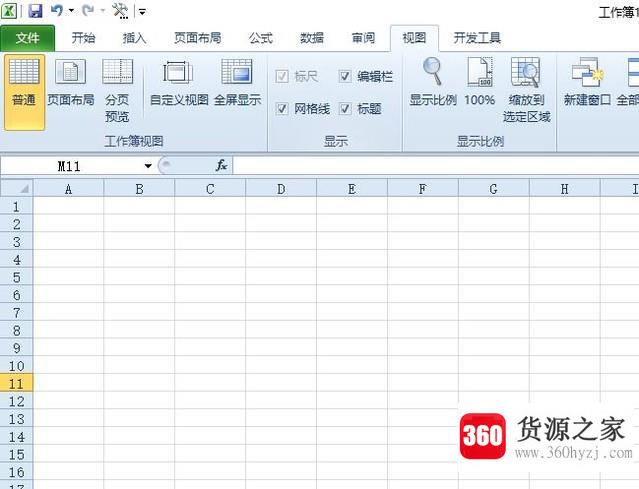Viewport: 639px width, 489px height.
Task: Select column D header
Action: (281, 189)
